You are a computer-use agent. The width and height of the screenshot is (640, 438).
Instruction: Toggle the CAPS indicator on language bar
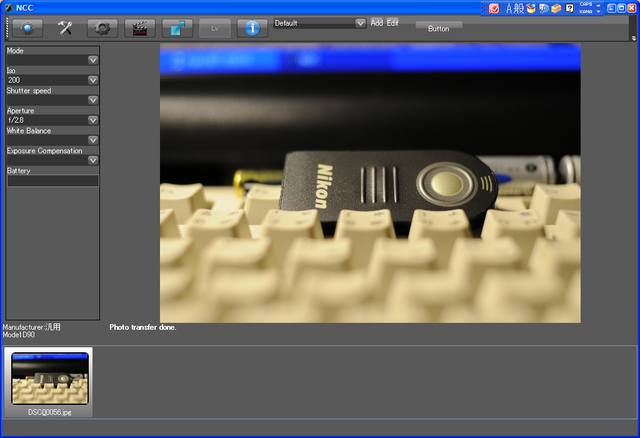(x=585, y=4)
